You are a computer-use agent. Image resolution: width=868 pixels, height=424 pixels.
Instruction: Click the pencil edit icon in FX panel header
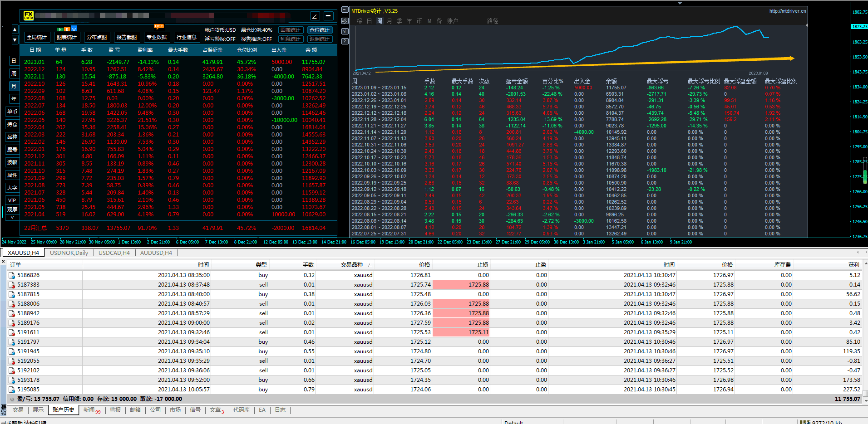[315, 16]
